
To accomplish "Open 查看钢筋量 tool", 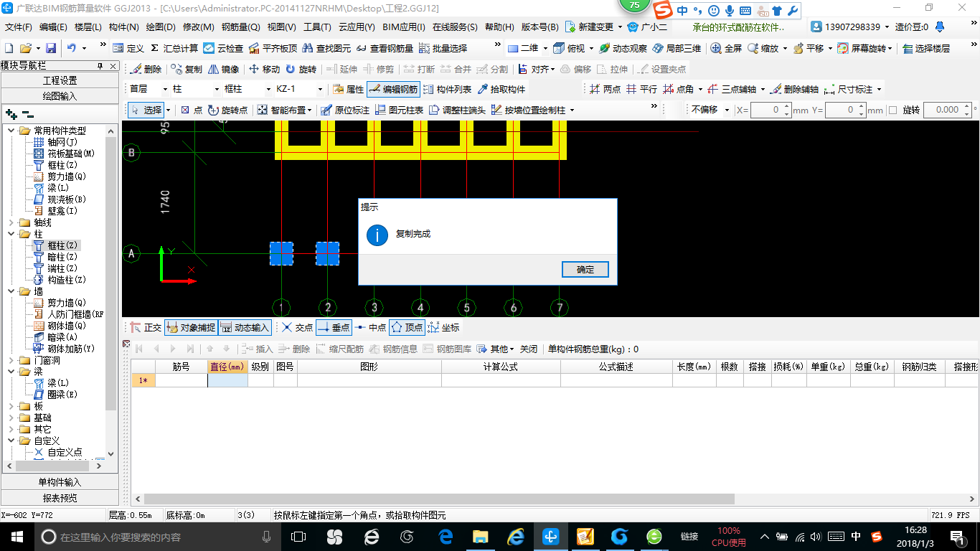I will pyautogui.click(x=385, y=48).
